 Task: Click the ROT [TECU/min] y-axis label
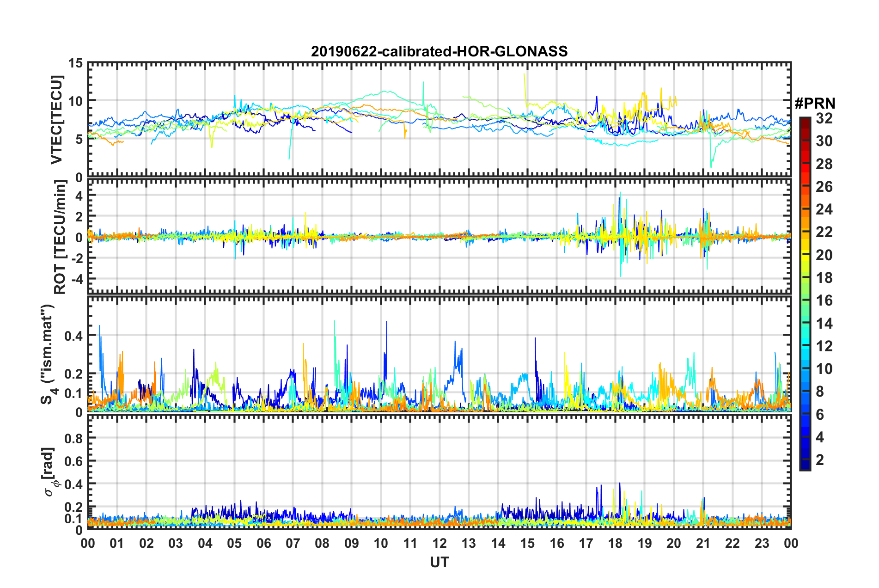(x=60, y=237)
